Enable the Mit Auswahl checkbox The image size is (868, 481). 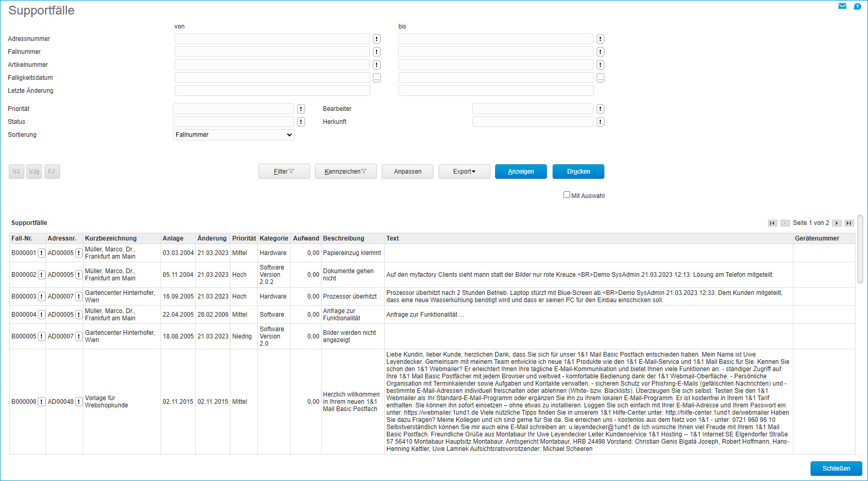coord(567,195)
